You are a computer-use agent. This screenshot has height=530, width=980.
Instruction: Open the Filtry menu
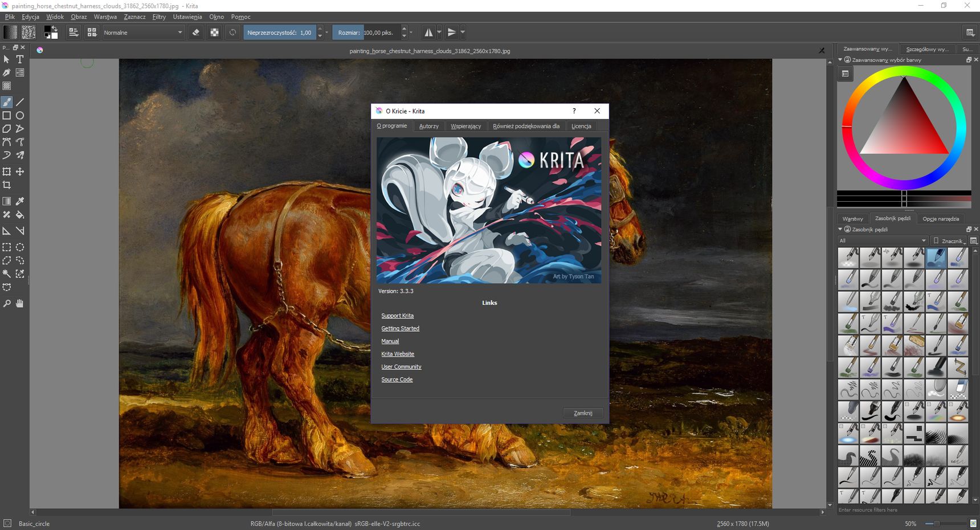159,17
